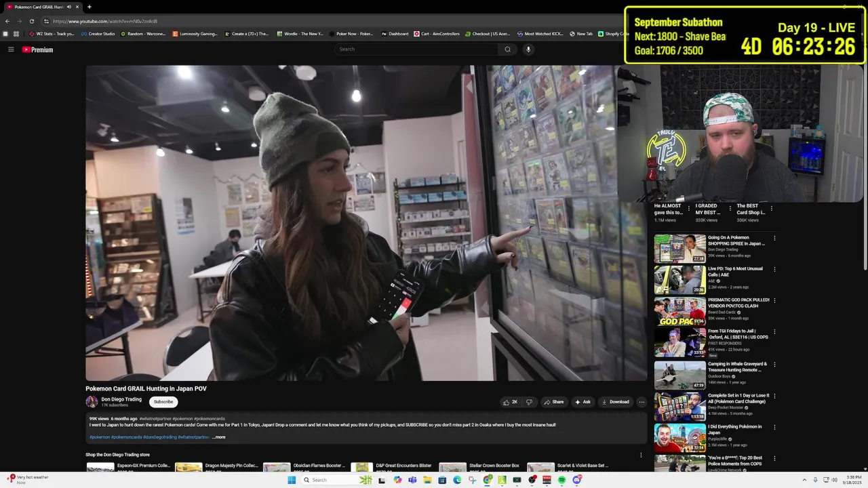Open a new browser tab

(x=90, y=7)
